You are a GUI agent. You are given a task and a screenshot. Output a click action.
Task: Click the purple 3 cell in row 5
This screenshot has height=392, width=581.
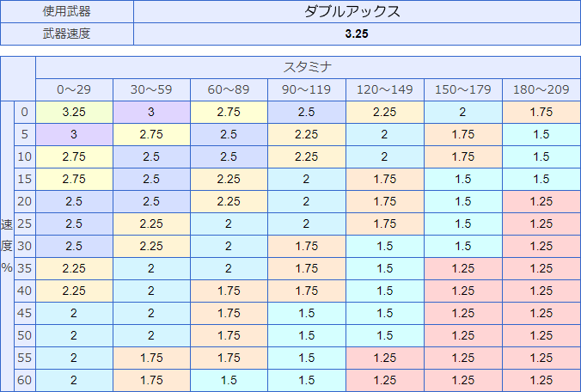click(x=74, y=134)
